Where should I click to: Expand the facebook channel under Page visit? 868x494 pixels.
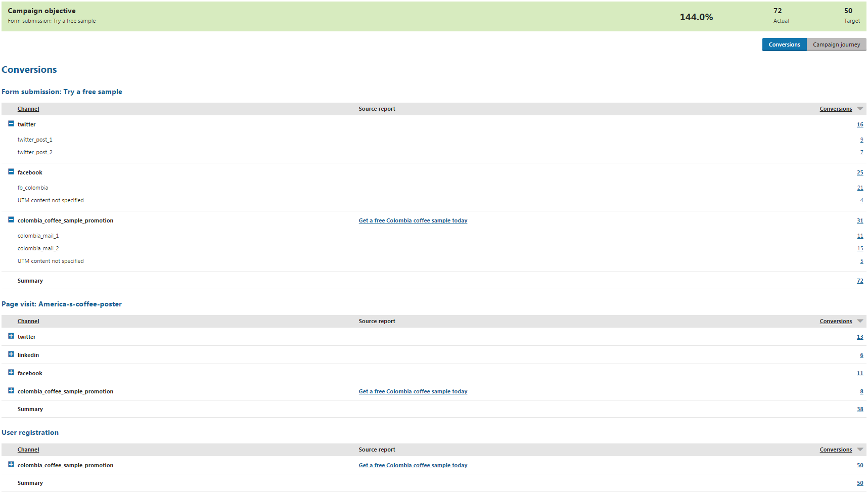pyautogui.click(x=11, y=373)
